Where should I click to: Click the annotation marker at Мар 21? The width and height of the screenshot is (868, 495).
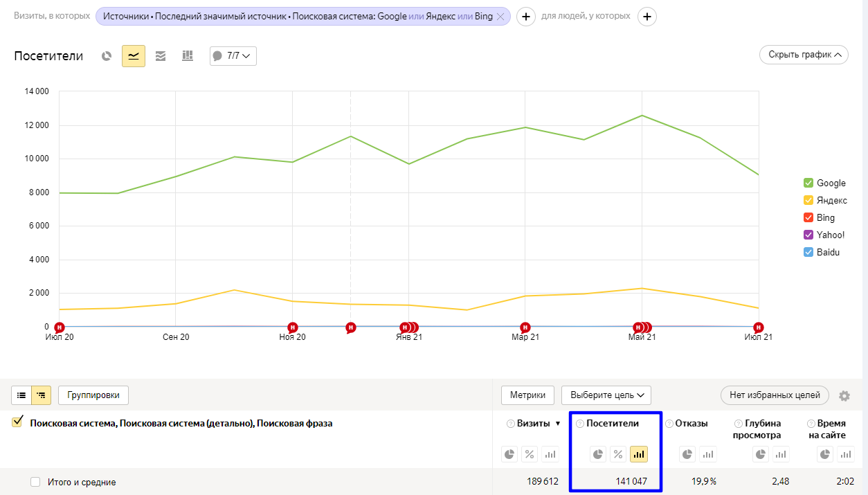[525, 327]
